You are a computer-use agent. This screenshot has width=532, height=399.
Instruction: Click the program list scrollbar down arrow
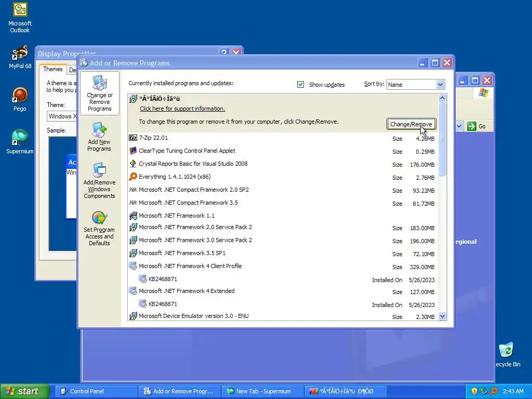[x=442, y=316]
